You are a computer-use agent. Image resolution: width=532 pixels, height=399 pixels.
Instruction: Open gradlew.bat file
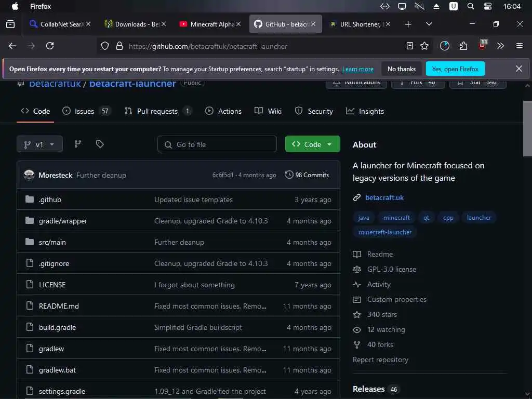tap(57, 370)
